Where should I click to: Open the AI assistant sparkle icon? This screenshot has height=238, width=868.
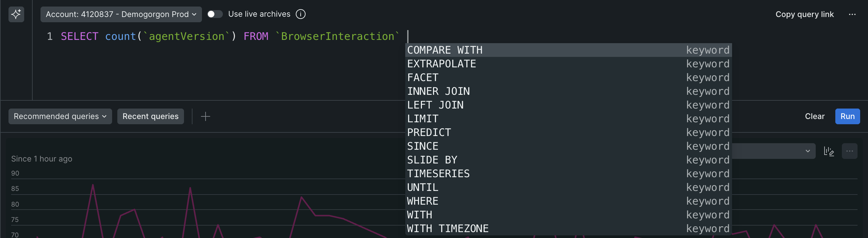pyautogui.click(x=16, y=14)
